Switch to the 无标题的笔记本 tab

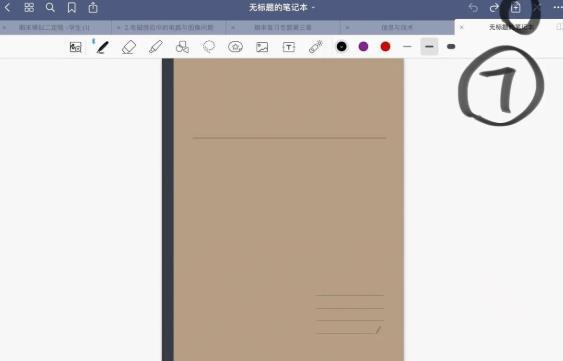click(510, 27)
